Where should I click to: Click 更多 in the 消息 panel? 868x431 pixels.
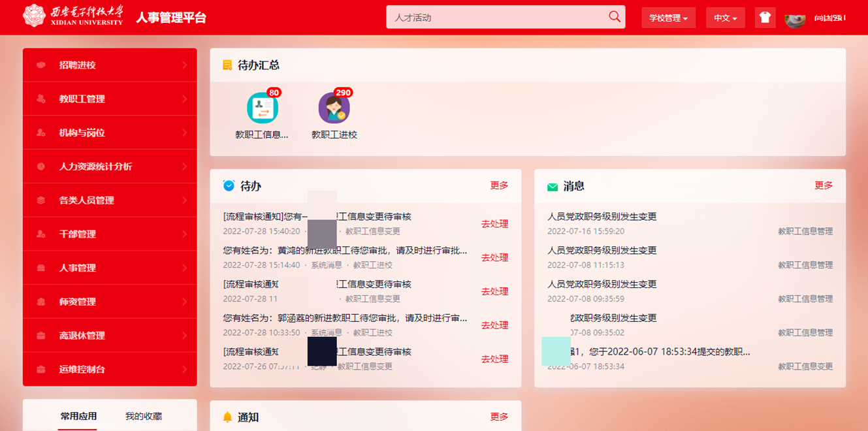click(823, 185)
